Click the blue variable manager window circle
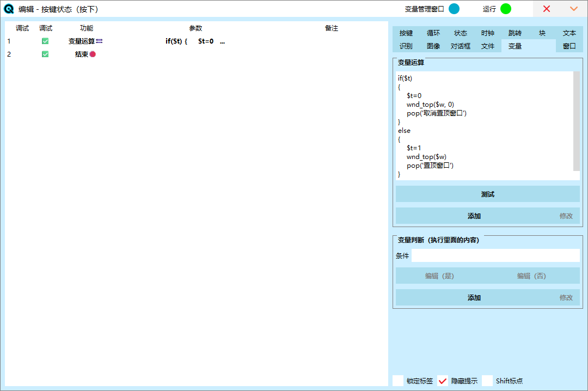588x391 pixels. [454, 9]
